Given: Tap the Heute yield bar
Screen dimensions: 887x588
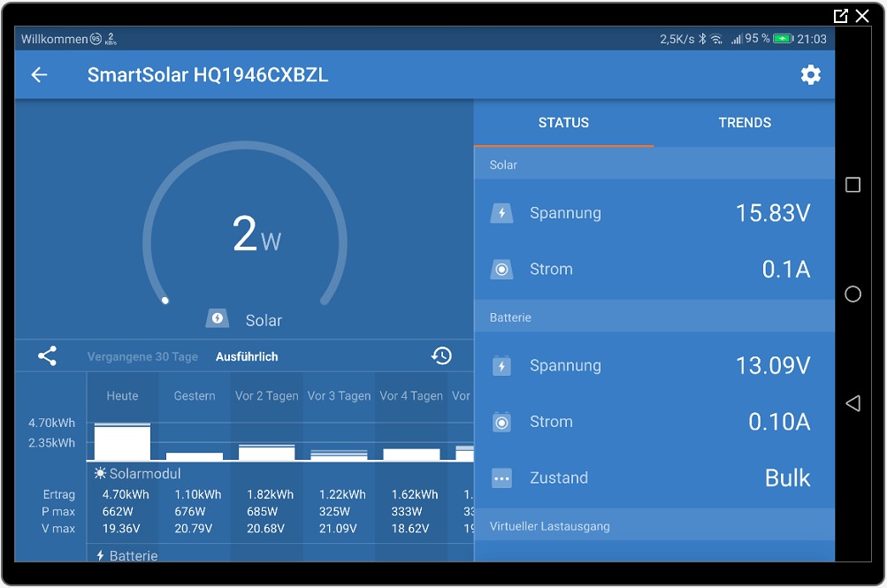Looking at the screenshot, I should 122,441.
